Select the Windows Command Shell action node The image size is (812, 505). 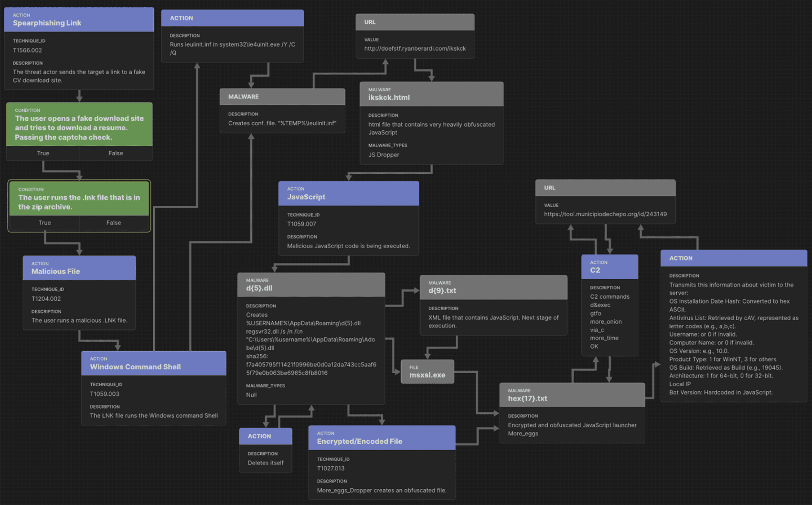(x=154, y=363)
